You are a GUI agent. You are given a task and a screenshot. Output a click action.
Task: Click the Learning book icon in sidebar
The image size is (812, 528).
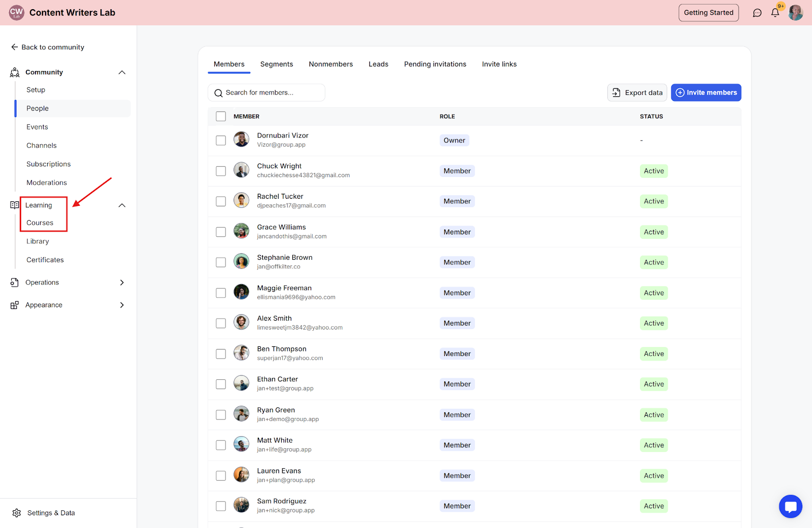[15, 205]
